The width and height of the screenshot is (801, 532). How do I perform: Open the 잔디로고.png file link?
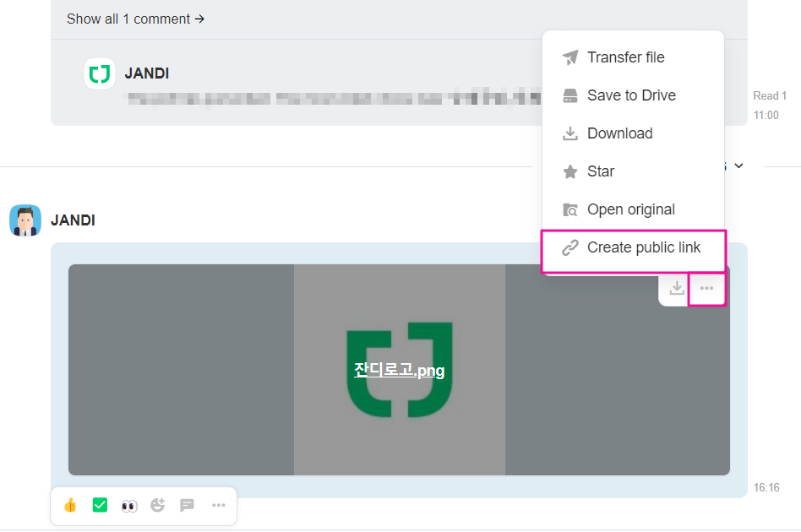pyautogui.click(x=399, y=370)
